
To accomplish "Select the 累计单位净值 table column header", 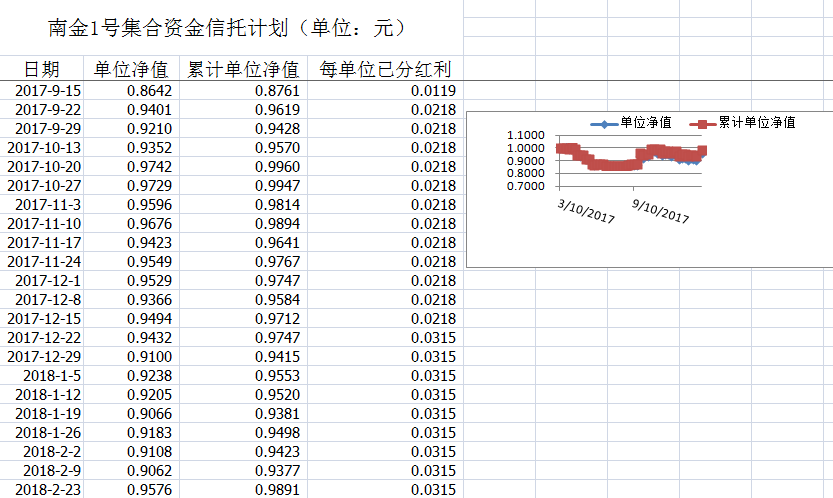I will (x=244, y=69).
